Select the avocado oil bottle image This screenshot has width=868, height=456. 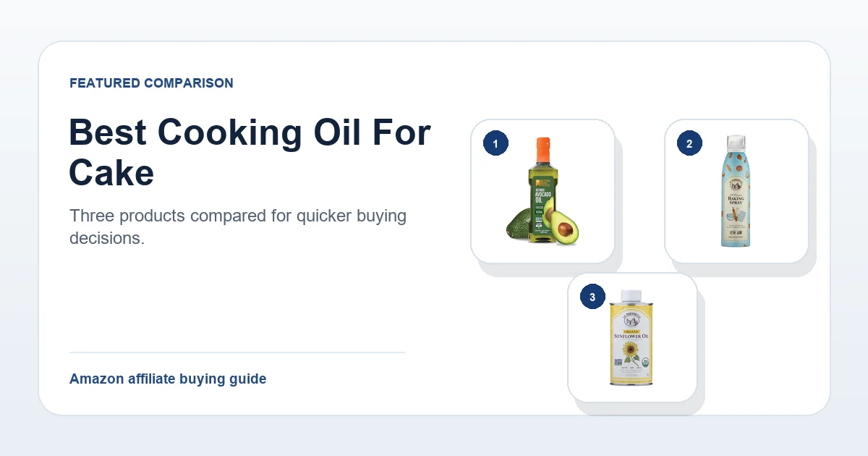[x=542, y=191]
